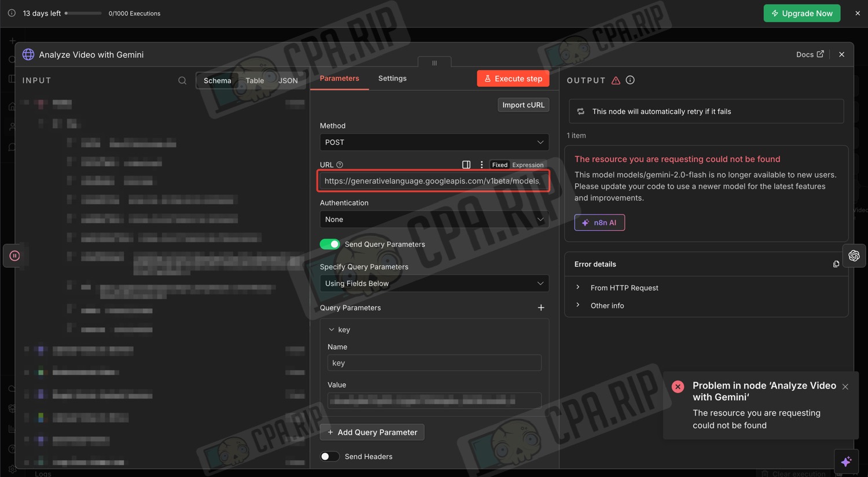Open the URL field three-dot options menu

point(481,165)
